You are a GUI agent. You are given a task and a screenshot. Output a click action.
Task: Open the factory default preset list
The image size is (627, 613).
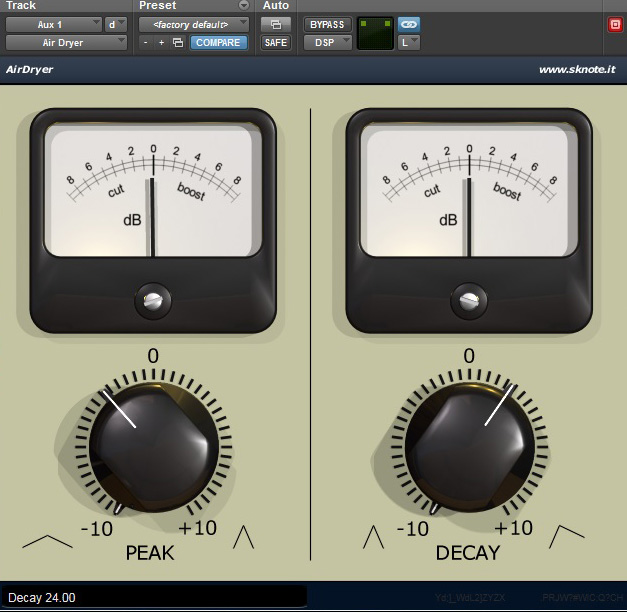click(x=194, y=25)
